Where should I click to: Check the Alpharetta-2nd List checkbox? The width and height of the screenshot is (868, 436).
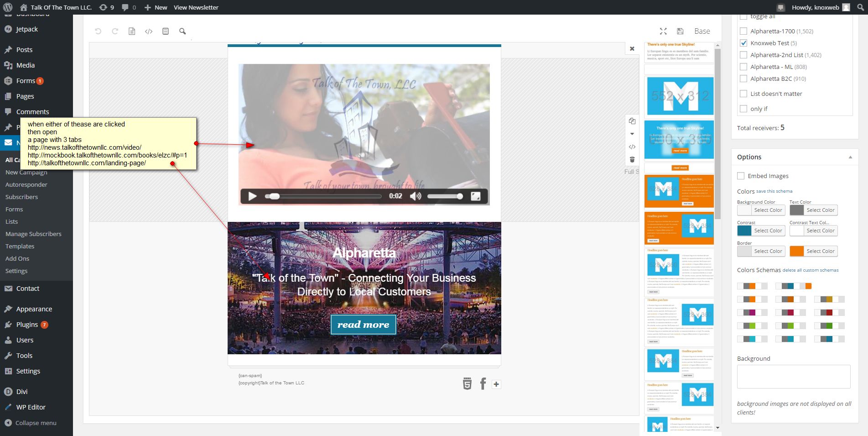click(743, 55)
